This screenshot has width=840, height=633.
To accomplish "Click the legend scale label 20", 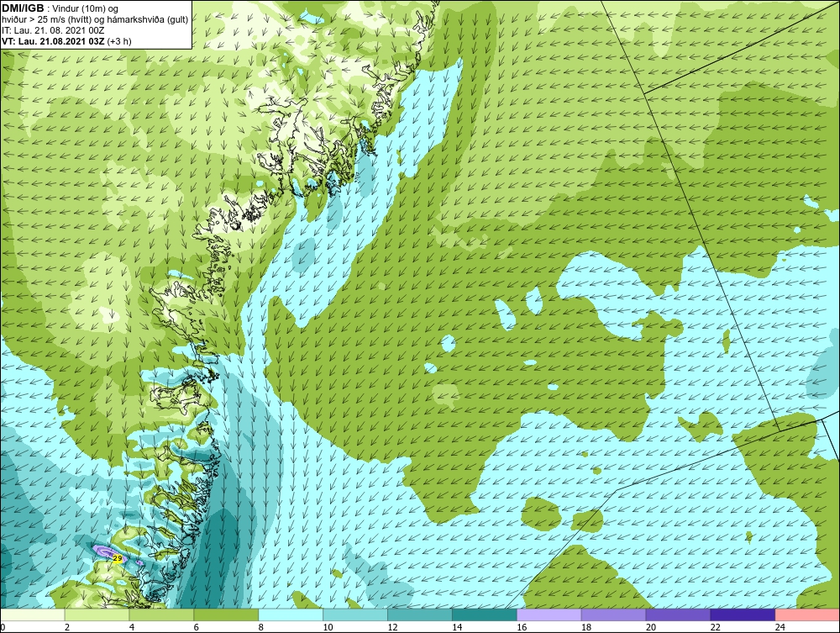I will click(651, 627).
